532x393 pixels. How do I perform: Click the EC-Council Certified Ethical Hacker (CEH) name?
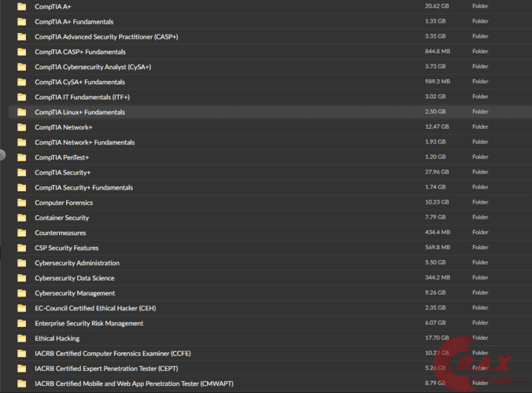[x=95, y=308]
